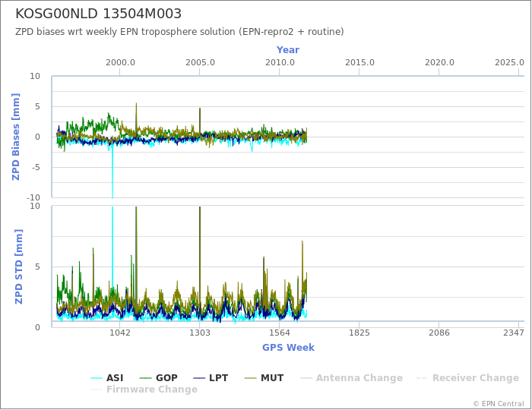Click the 2015.0 year tick label
Viewport: 532px width, 410px height.
[x=359, y=63]
